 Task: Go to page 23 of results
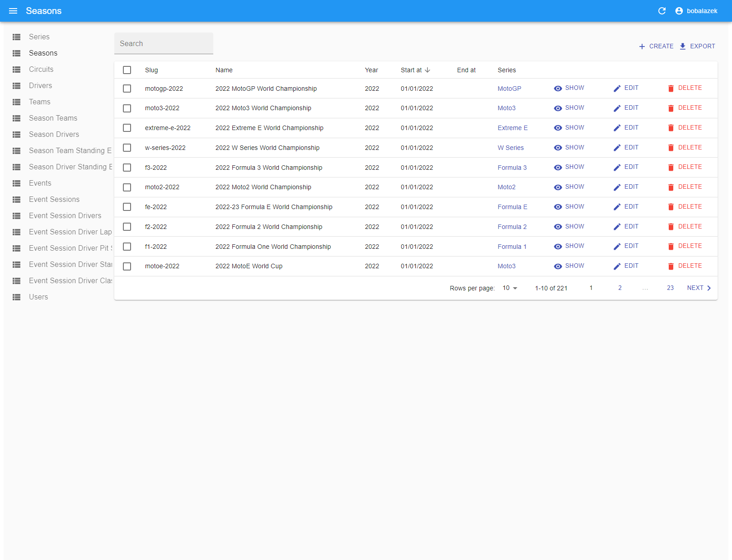670,288
